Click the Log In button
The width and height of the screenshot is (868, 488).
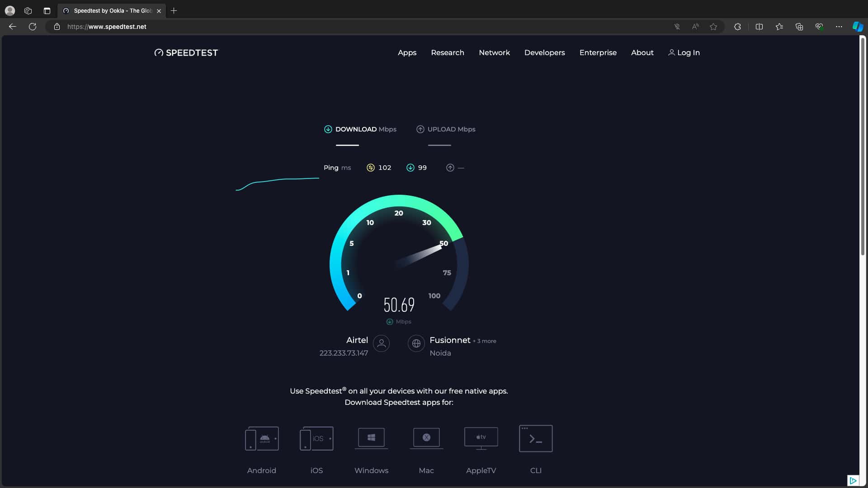684,52
